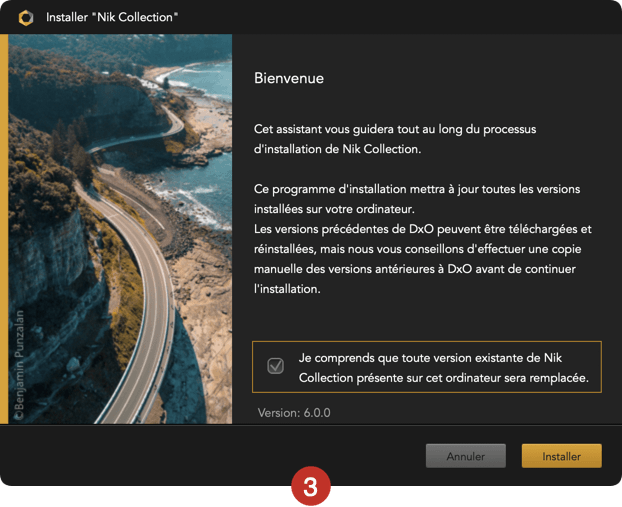Click the title 'Installer "Nik Collection"'
The image size is (622, 507).
point(112,17)
